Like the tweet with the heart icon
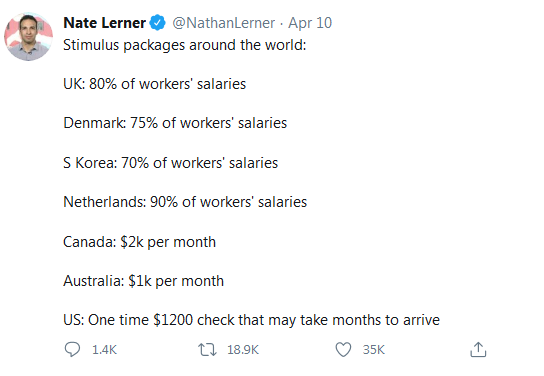Image resolution: width=544 pixels, height=376 pixels. pos(343,349)
